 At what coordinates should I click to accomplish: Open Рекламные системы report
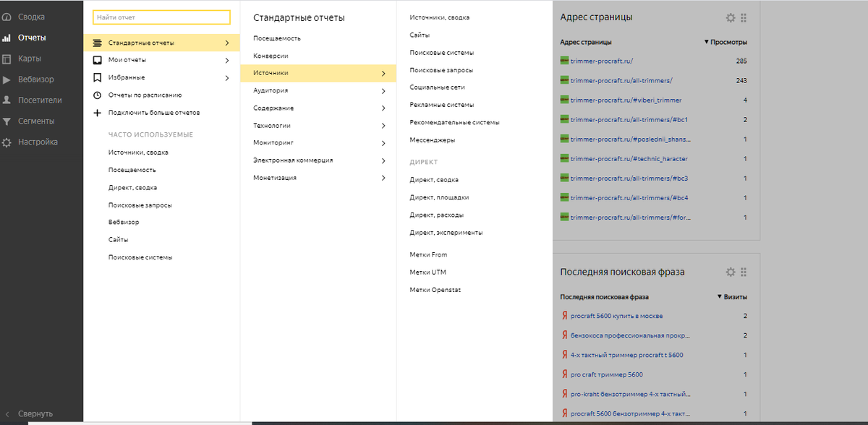coord(441,105)
